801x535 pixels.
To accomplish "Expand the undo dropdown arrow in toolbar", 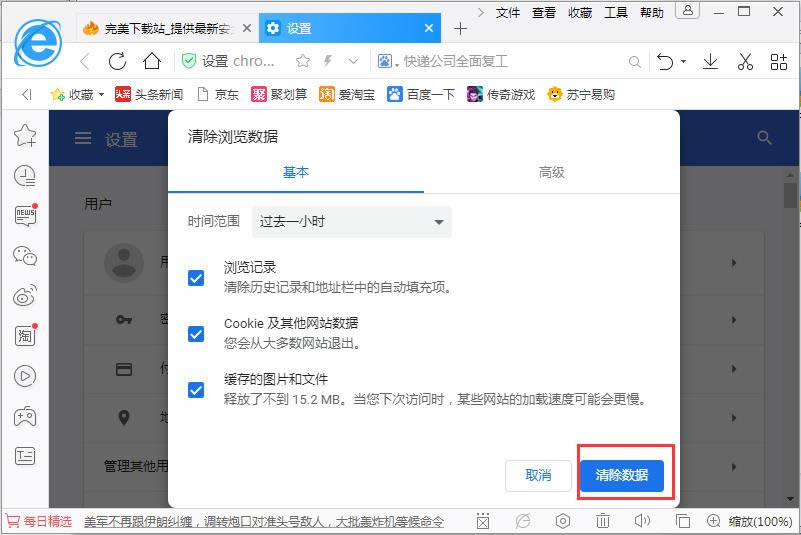I will pyautogui.click(x=684, y=62).
